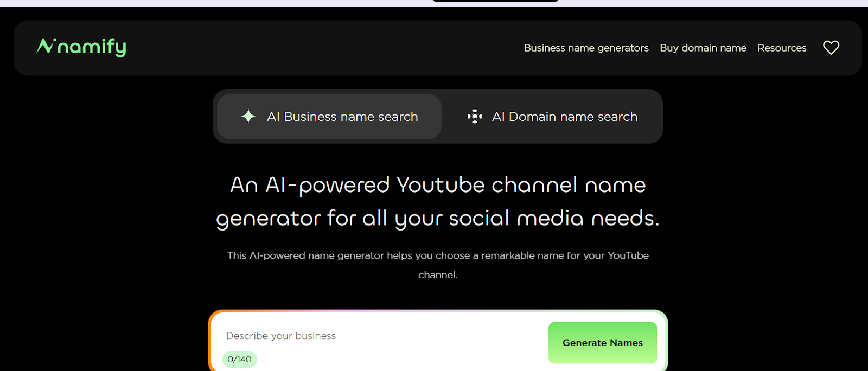The width and height of the screenshot is (868, 371).
Task: Click the 0/140 character counter
Action: coord(239,359)
